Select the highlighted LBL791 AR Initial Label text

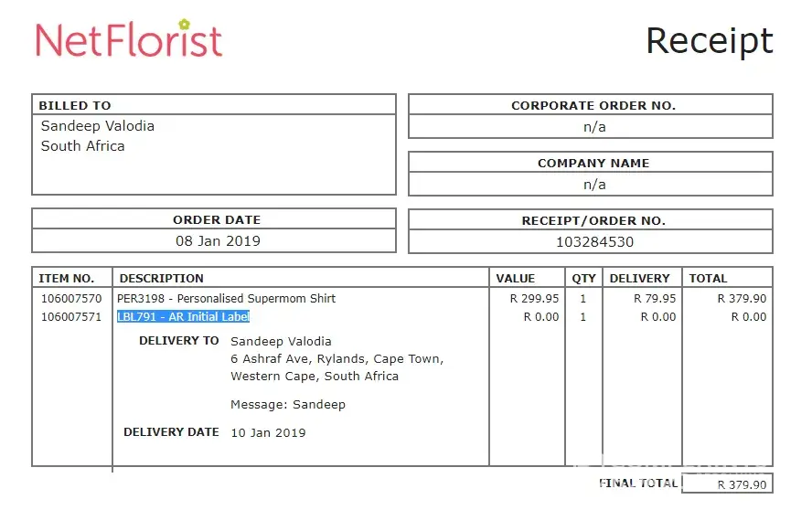(183, 317)
